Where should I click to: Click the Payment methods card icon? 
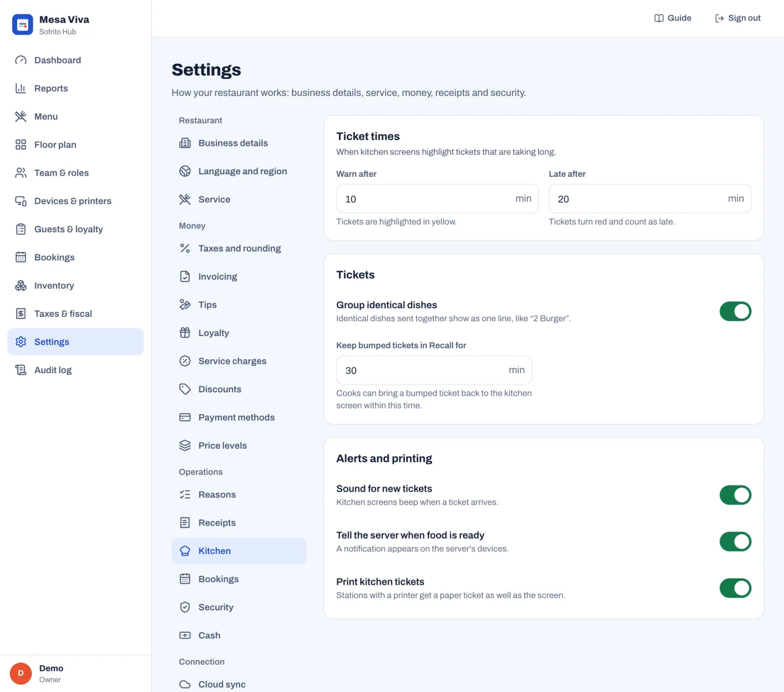pyautogui.click(x=185, y=417)
